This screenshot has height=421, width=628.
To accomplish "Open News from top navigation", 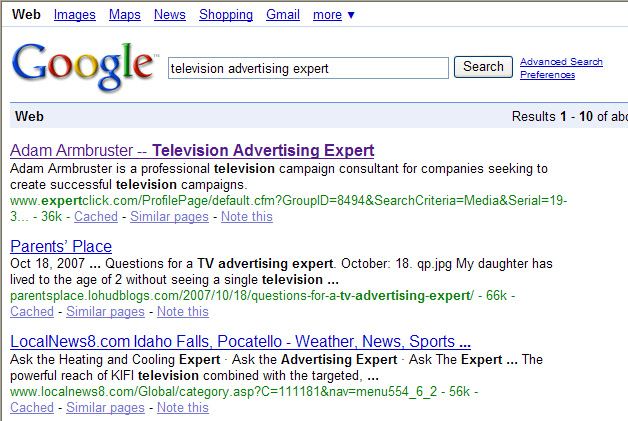I will tap(170, 15).
